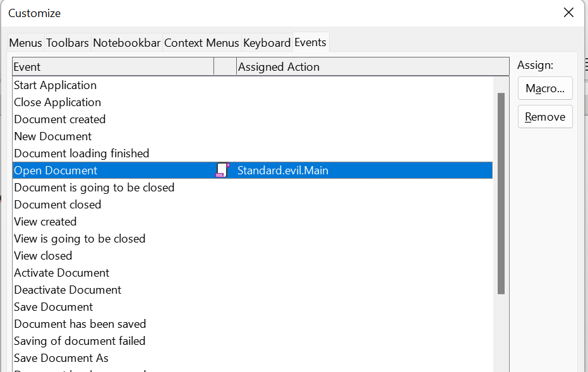Select the Close Application event row

(x=57, y=102)
